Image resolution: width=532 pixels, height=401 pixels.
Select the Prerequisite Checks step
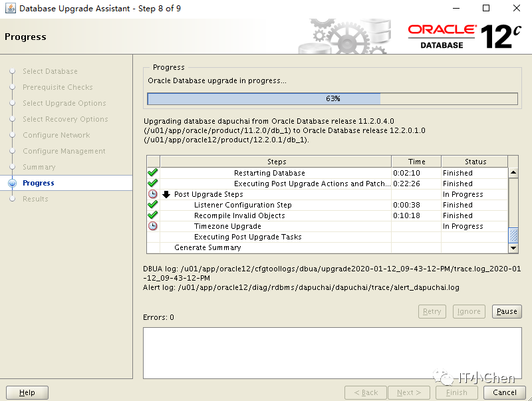tap(58, 87)
